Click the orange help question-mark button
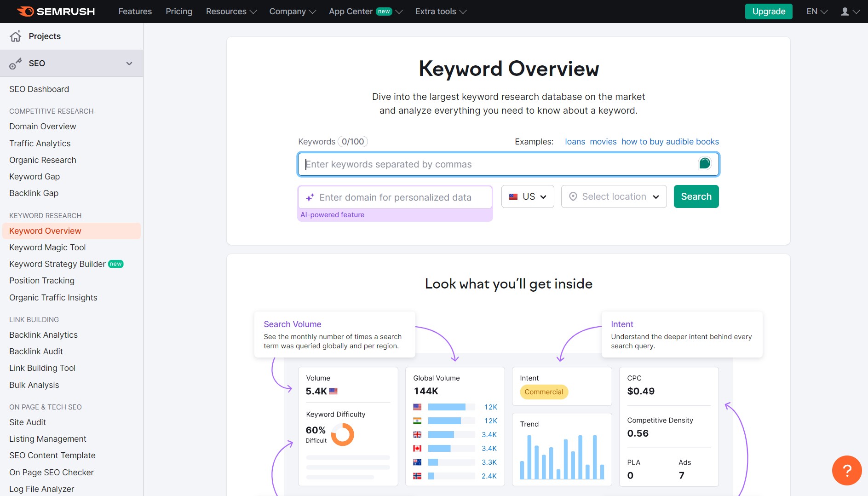Image resolution: width=868 pixels, height=496 pixels. (847, 470)
